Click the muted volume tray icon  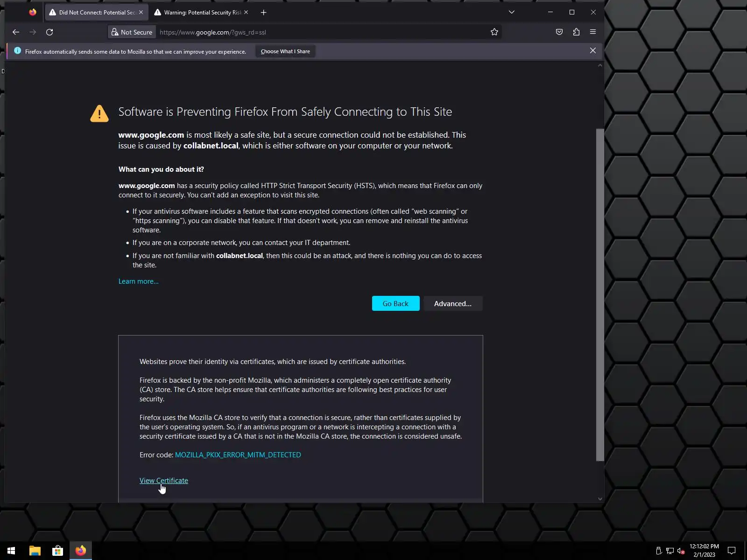point(681,551)
